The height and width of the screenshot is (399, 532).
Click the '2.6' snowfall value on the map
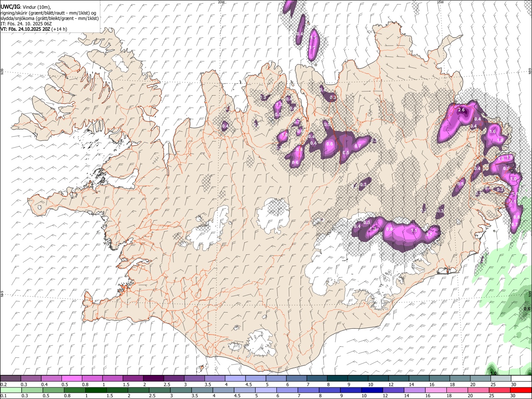coord(461,110)
